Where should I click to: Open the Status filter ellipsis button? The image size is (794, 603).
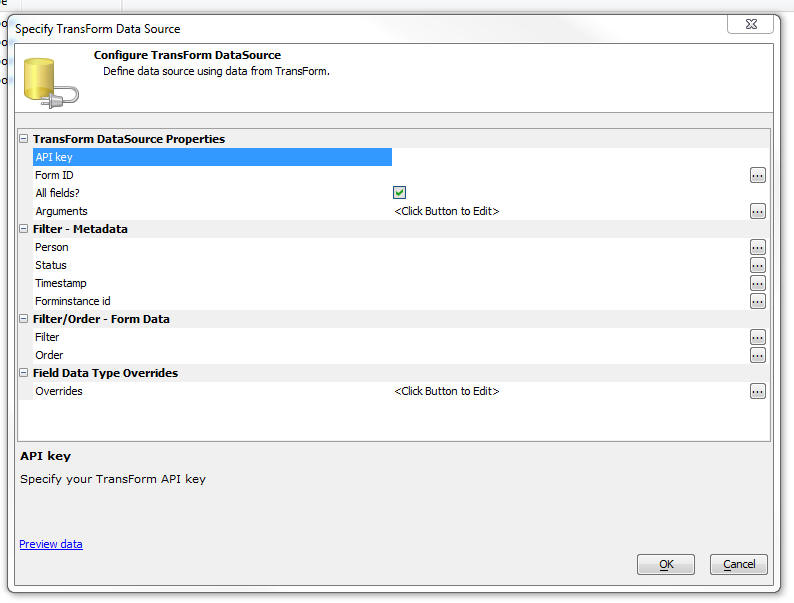point(757,265)
